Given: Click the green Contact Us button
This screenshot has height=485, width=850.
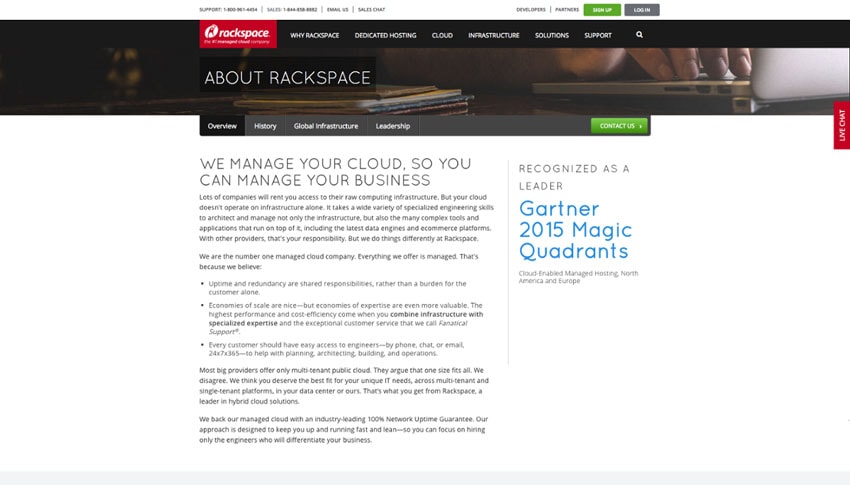Looking at the screenshot, I should click(x=619, y=126).
